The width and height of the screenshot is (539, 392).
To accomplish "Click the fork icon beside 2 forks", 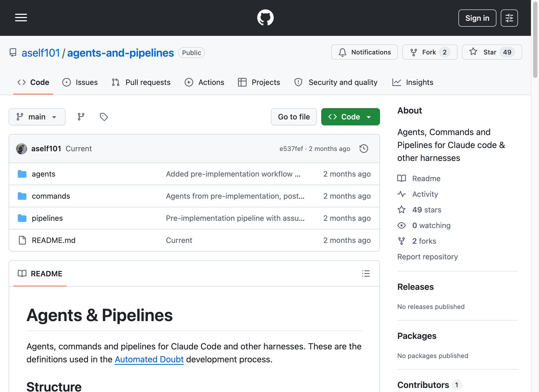I will [x=402, y=241].
